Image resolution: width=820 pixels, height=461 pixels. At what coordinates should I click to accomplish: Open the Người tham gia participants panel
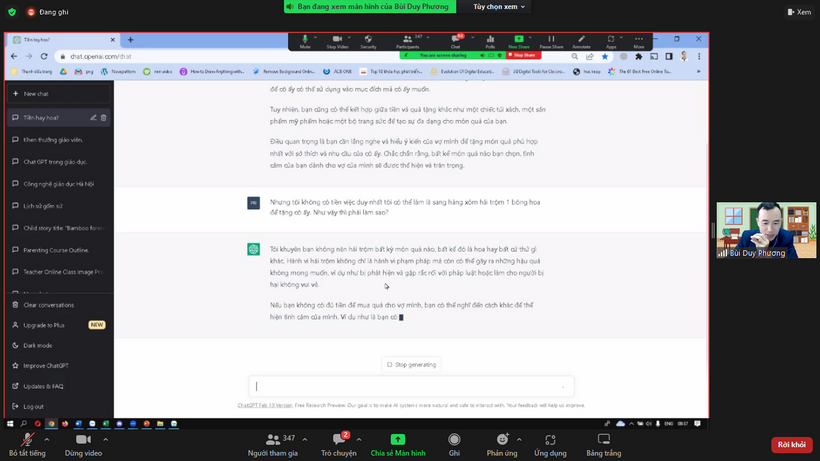[272, 444]
